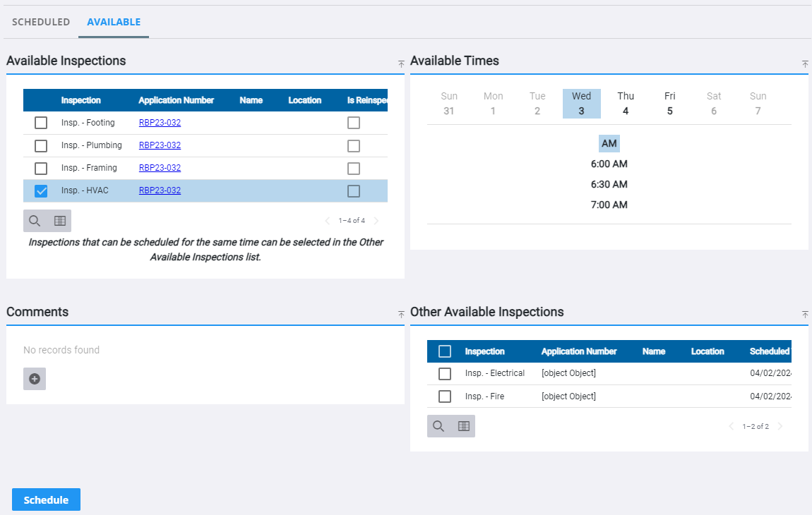Click the grid view icon under Available Inspections
This screenshot has height=515, width=812.
coord(59,220)
